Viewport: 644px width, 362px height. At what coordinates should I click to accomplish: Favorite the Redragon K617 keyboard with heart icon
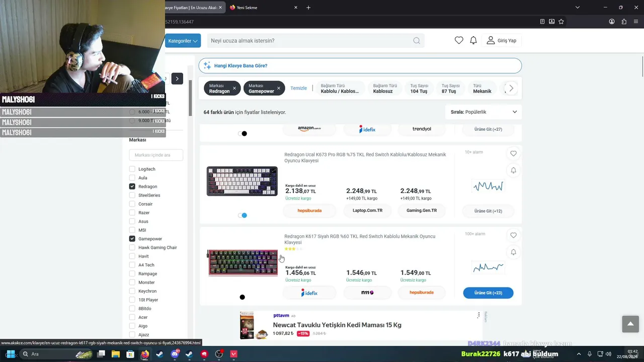tap(513, 235)
